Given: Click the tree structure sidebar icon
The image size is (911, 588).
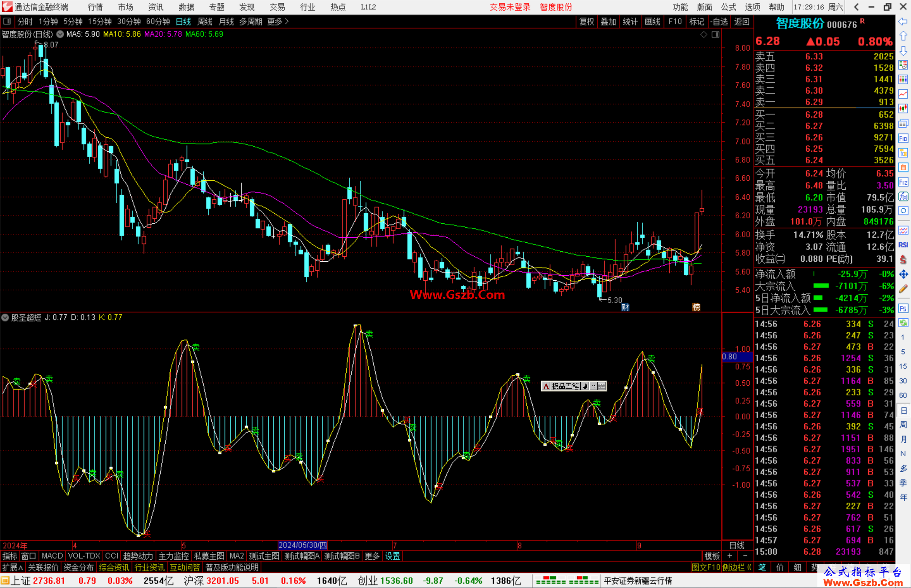Looking at the screenshot, I should 903,153.
